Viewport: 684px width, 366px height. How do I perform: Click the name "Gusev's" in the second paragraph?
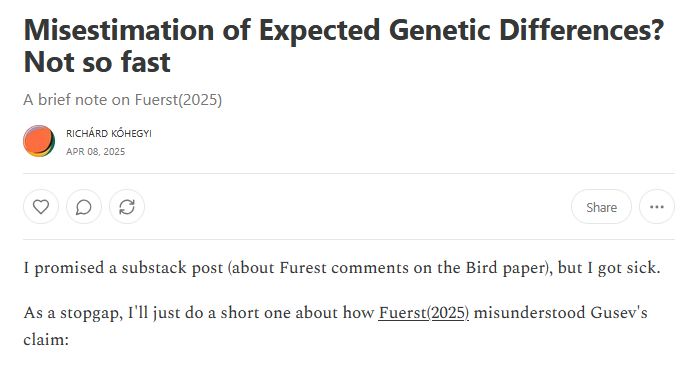(619, 313)
